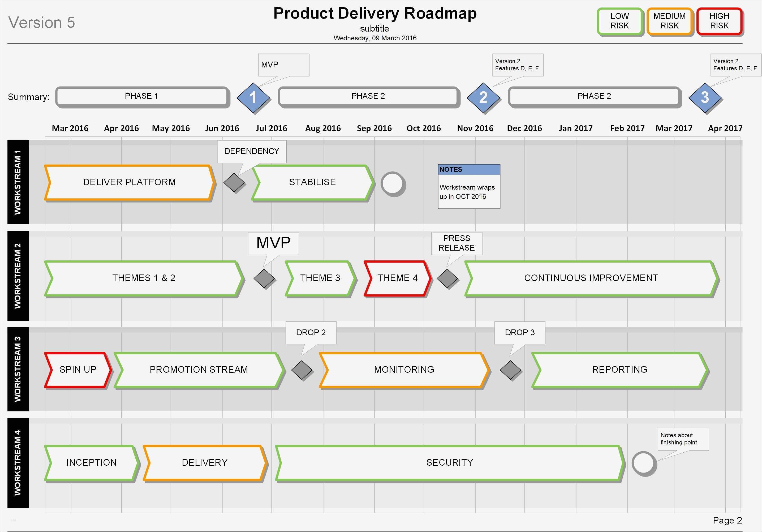The width and height of the screenshot is (762, 532).
Task: Select the Oct 2016 timeline month label
Action: (424, 128)
